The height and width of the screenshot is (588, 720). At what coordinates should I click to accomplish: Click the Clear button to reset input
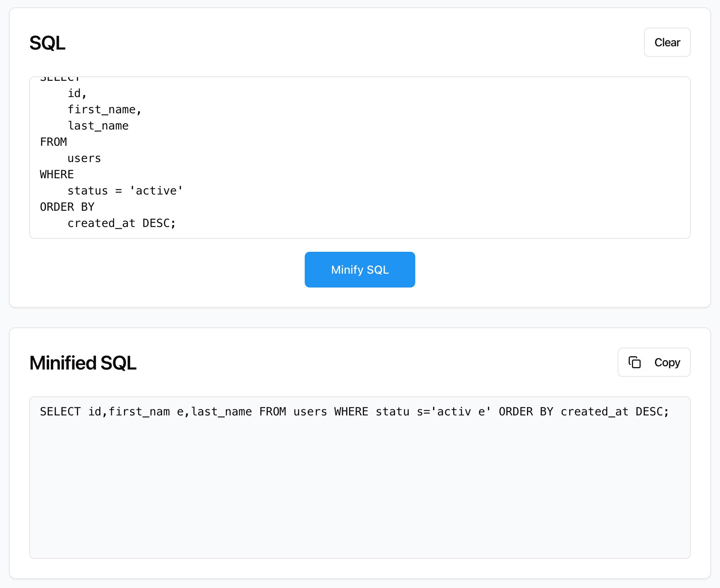[x=667, y=42]
